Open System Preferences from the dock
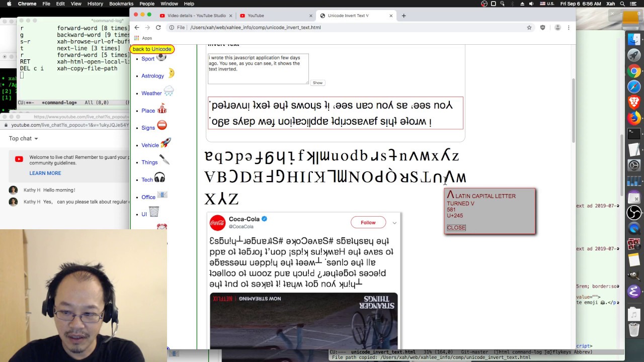This screenshot has width=644, height=362. pyautogui.click(x=634, y=165)
